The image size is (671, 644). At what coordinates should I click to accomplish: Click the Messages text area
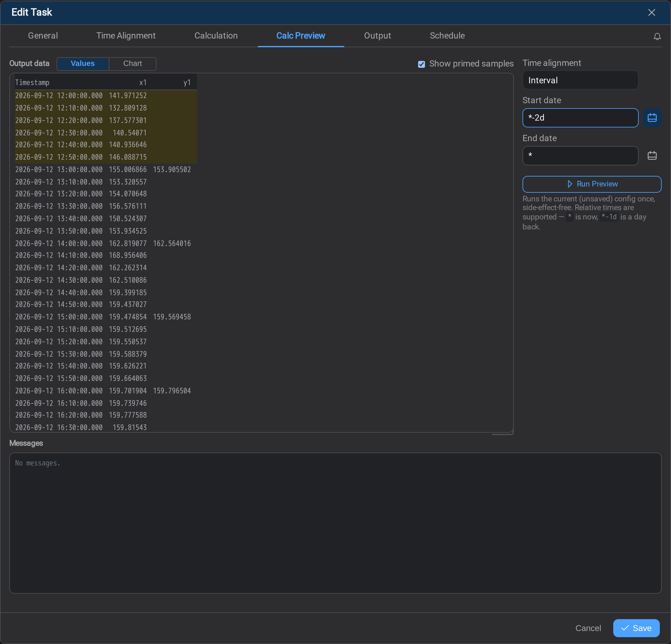pyautogui.click(x=335, y=523)
